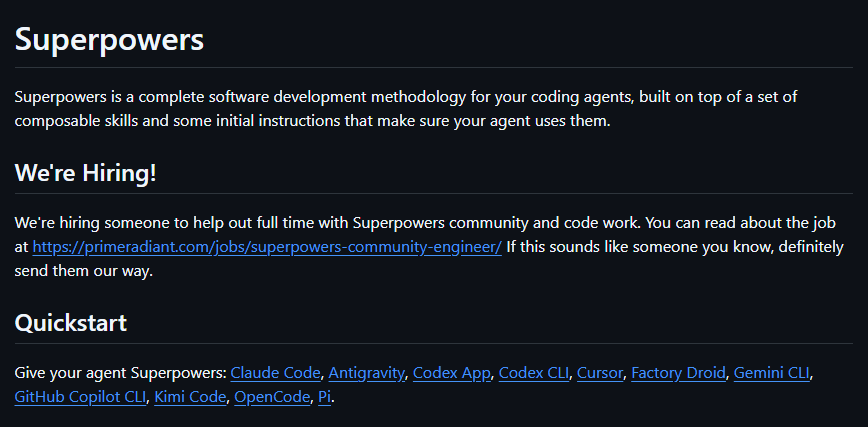Click the Pi link
Image resolution: width=868 pixels, height=427 pixels.
(x=324, y=397)
